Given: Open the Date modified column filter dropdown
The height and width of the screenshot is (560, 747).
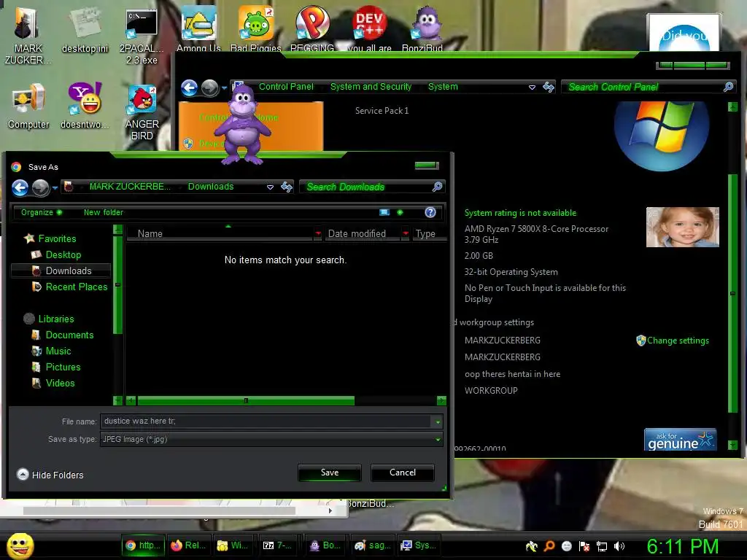Looking at the screenshot, I should coord(406,233).
